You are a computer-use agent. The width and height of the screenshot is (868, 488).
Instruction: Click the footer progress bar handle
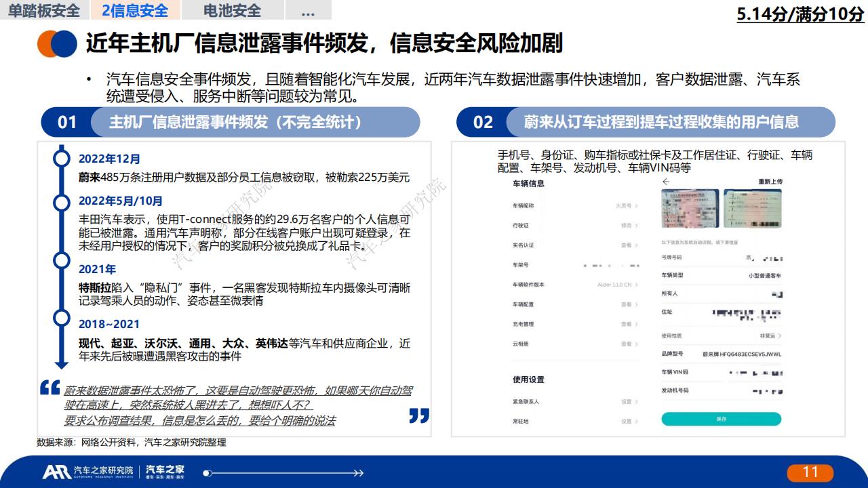(x=208, y=473)
